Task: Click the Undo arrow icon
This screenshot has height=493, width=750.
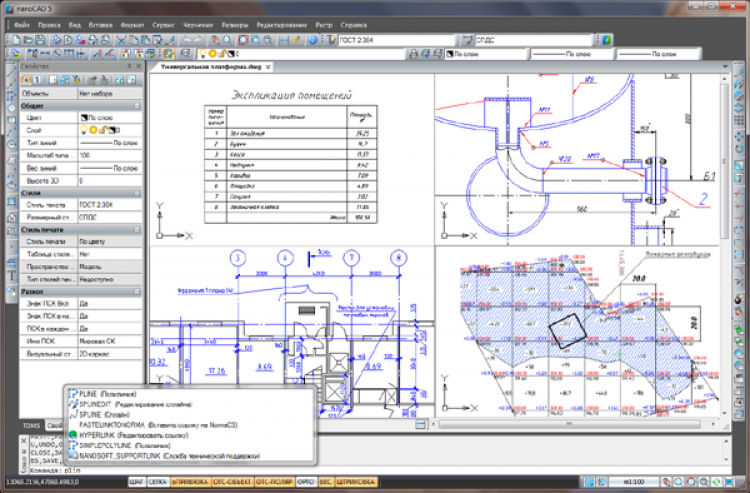Action: 188,40
